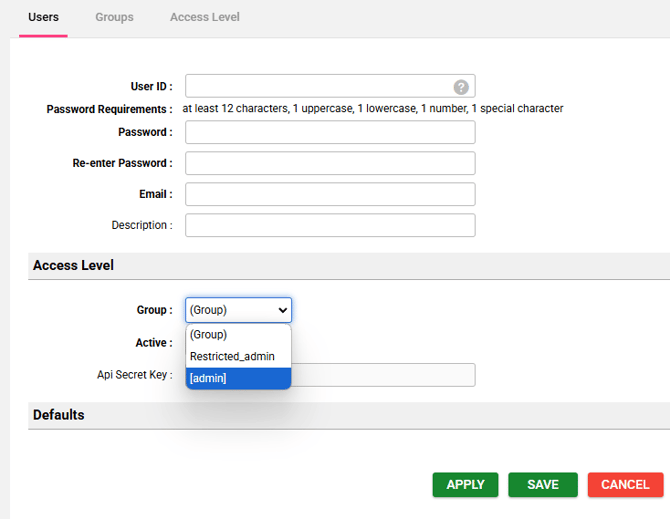Viewport: 670px width, 519px height.
Task: Pick the [admin] group option
Action: coord(238,378)
